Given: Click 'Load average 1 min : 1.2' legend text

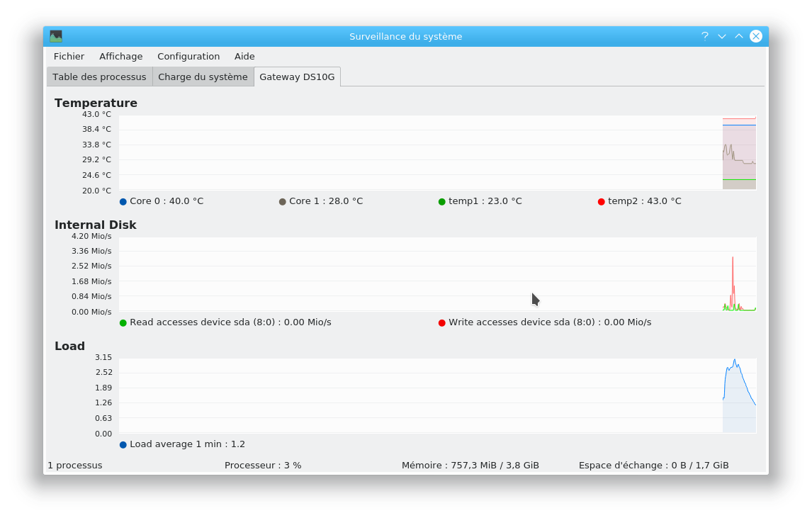Looking at the screenshot, I should tap(188, 444).
